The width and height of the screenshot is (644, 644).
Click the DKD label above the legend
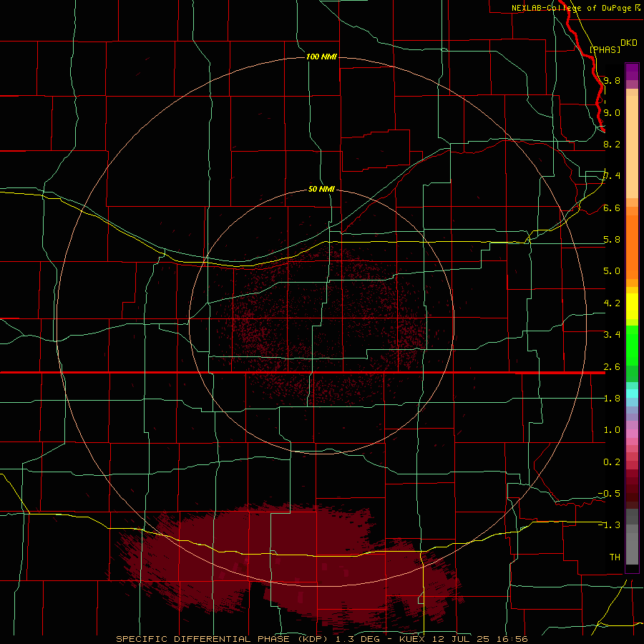coord(629,43)
